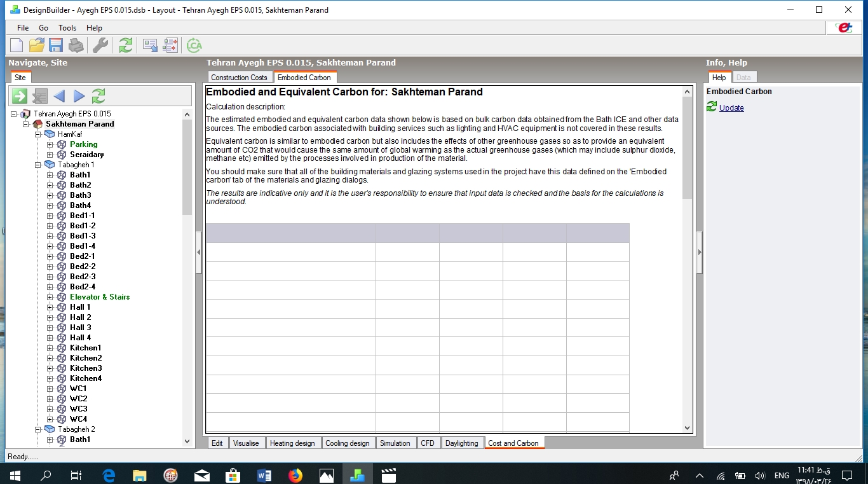The image size is (868, 484).
Task: Open the Cooling design tab
Action: pos(347,443)
